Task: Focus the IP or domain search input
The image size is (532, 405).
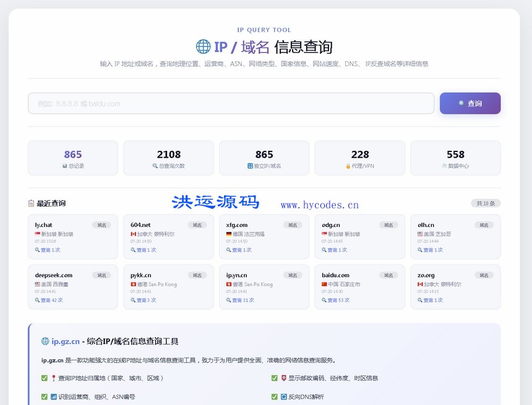Action: [x=231, y=103]
